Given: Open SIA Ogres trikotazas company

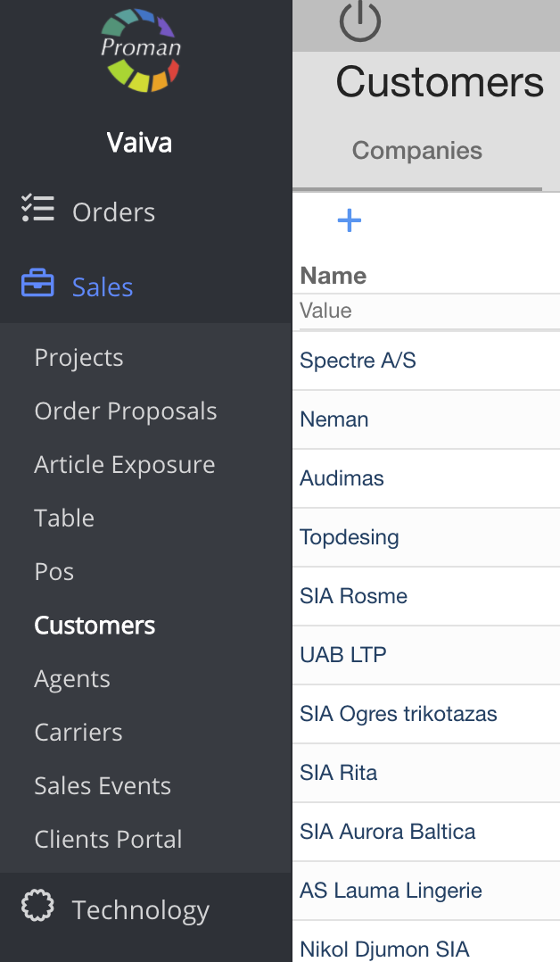Looking at the screenshot, I should click(398, 714).
